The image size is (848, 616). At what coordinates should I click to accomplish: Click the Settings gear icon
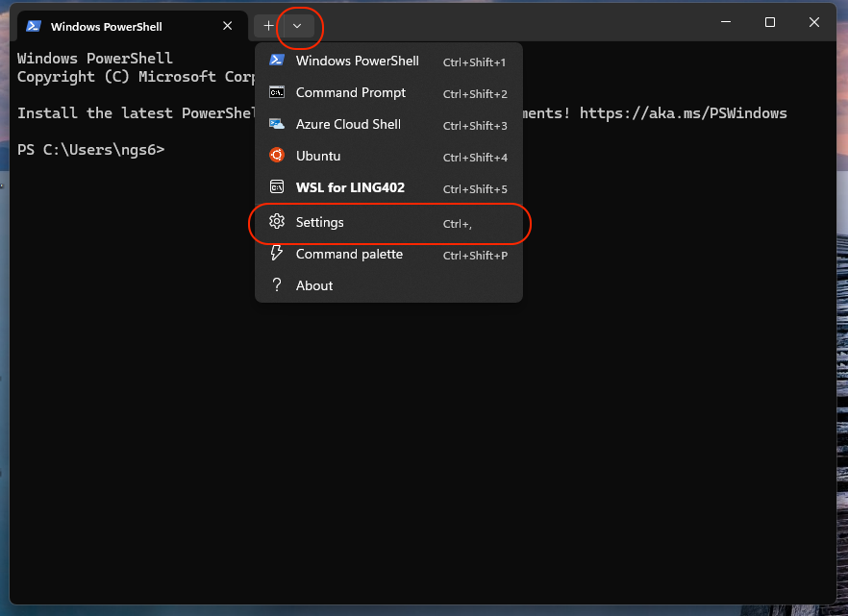(277, 221)
